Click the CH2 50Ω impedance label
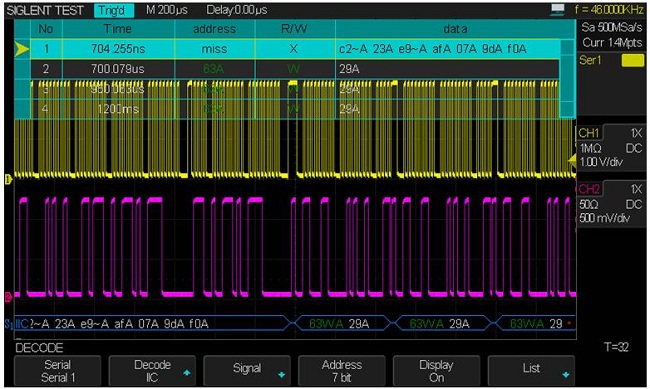The height and width of the screenshot is (389, 650). click(588, 204)
